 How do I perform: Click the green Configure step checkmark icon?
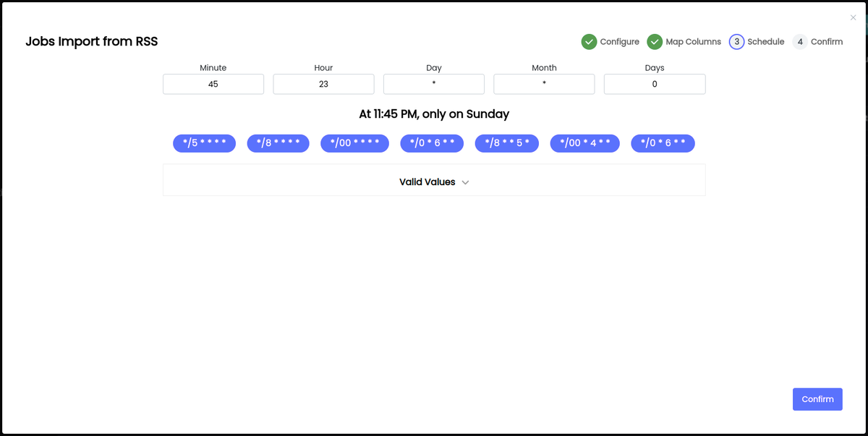coord(589,42)
